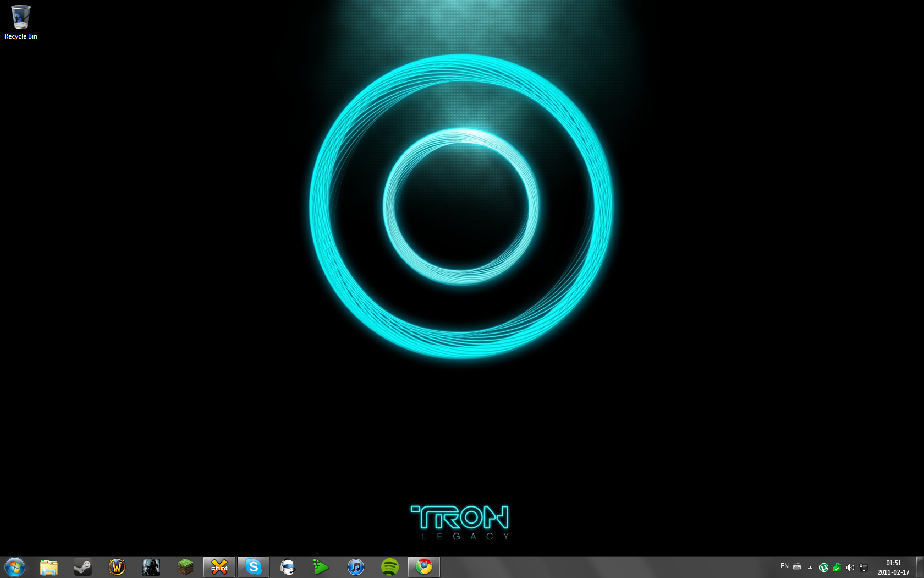Open the network connection tray icon

pyautogui.click(x=864, y=568)
